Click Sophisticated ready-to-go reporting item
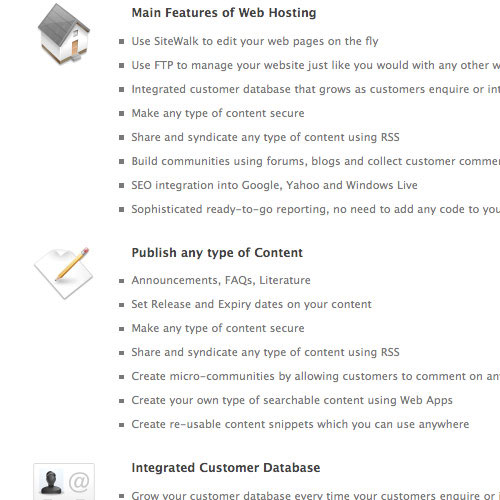This screenshot has height=500, width=500. coord(315,209)
